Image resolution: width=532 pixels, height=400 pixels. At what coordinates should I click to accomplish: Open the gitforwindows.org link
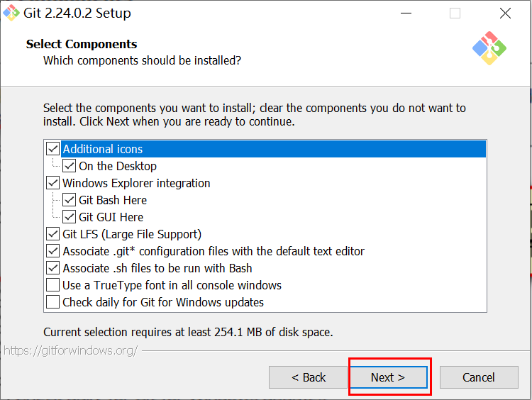70,350
